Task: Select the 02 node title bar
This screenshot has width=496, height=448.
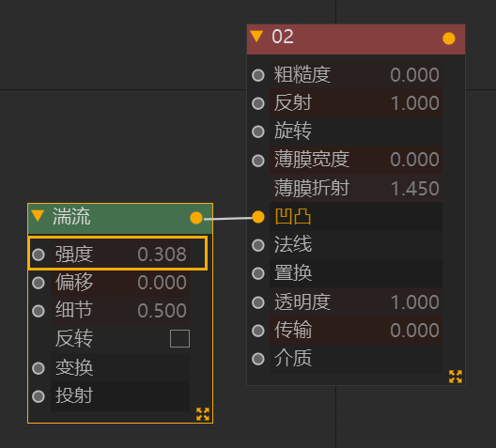Action: 356,39
